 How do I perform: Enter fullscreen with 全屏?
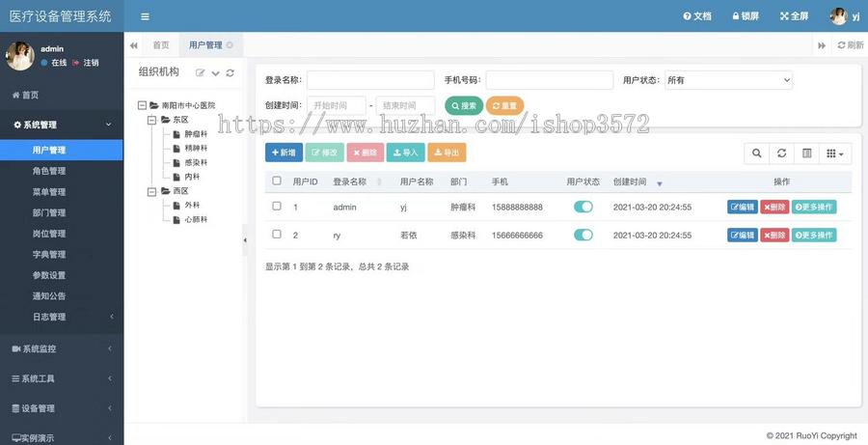tap(795, 16)
